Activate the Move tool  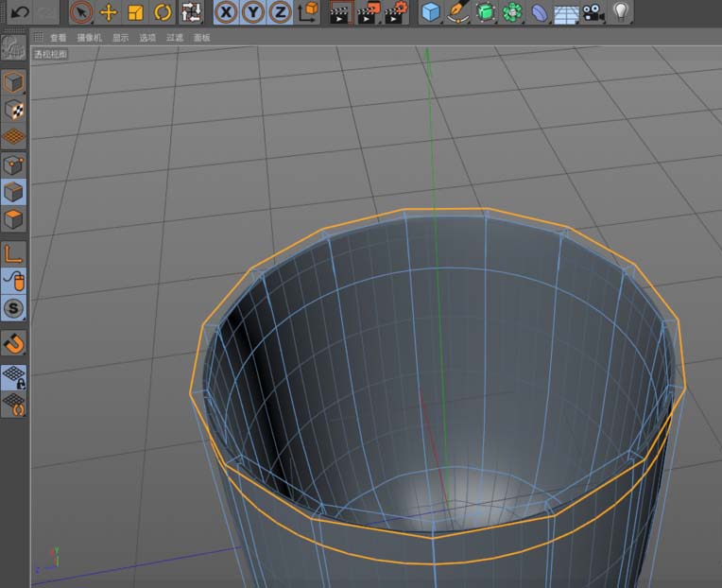click(109, 12)
